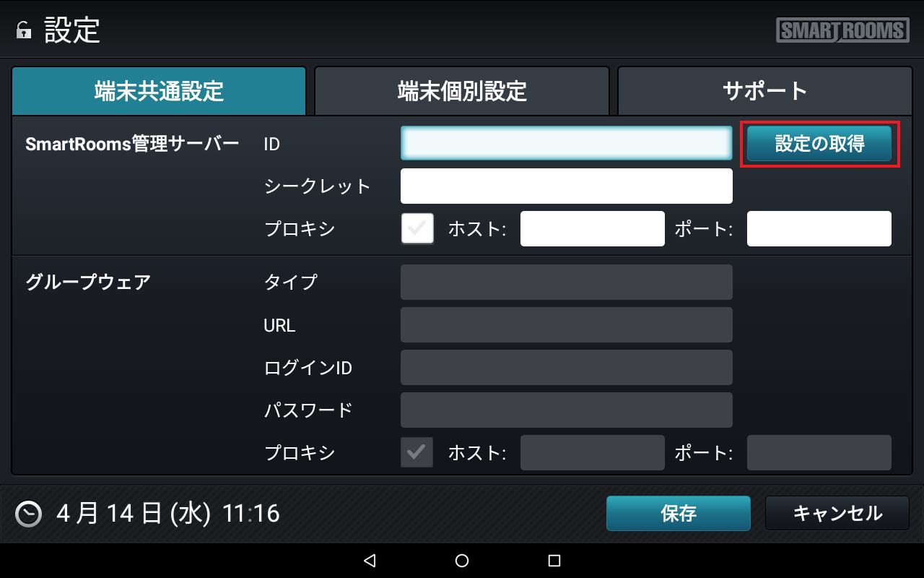The width and height of the screenshot is (924, 578).
Task: Tap the Android home circle icon
Action: (462, 561)
